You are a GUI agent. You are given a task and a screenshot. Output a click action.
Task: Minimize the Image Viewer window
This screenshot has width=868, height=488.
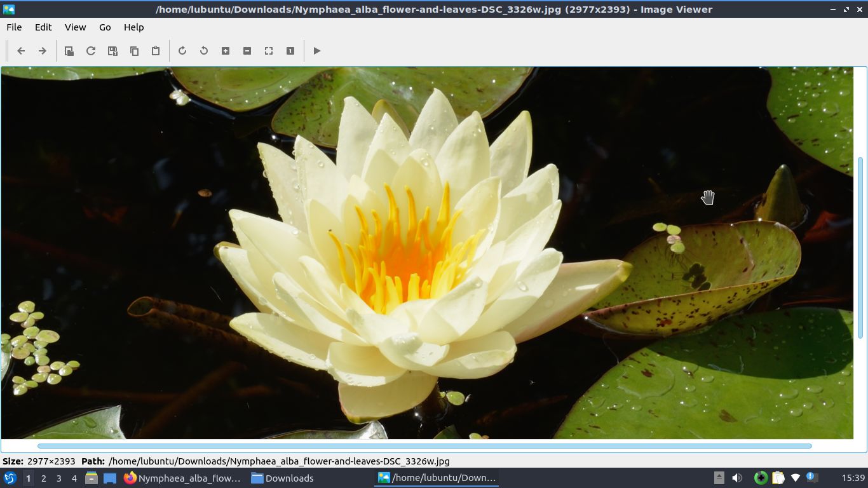coord(833,10)
